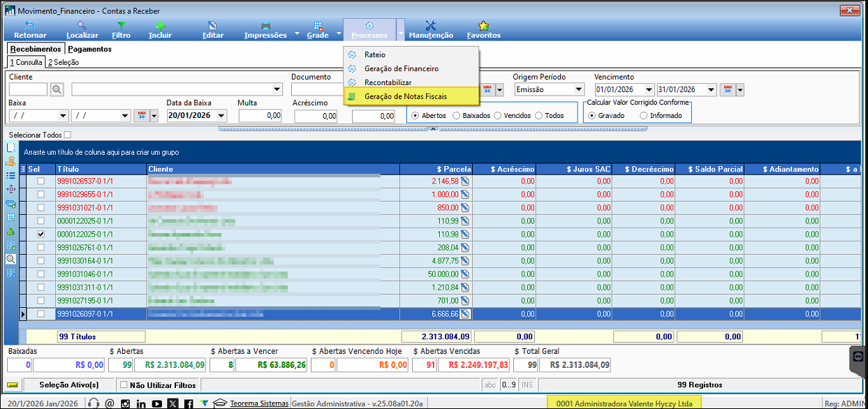
Task: Click the Filtro funnel icon
Action: 121,26
